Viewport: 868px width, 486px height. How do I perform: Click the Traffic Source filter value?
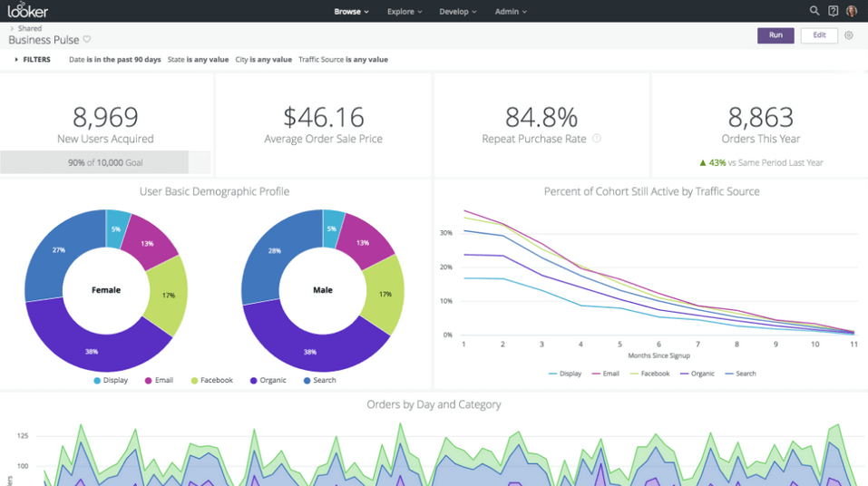343,59
